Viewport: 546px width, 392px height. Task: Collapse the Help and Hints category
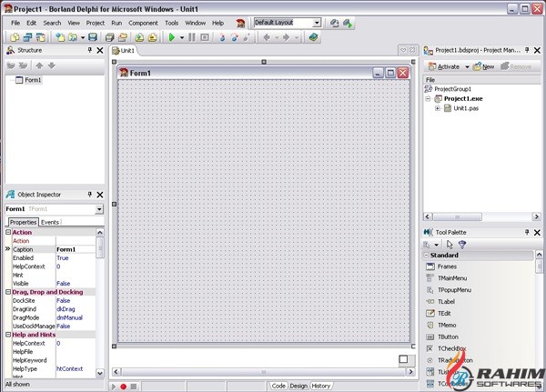pyautogui.click(x=8, y=334)
